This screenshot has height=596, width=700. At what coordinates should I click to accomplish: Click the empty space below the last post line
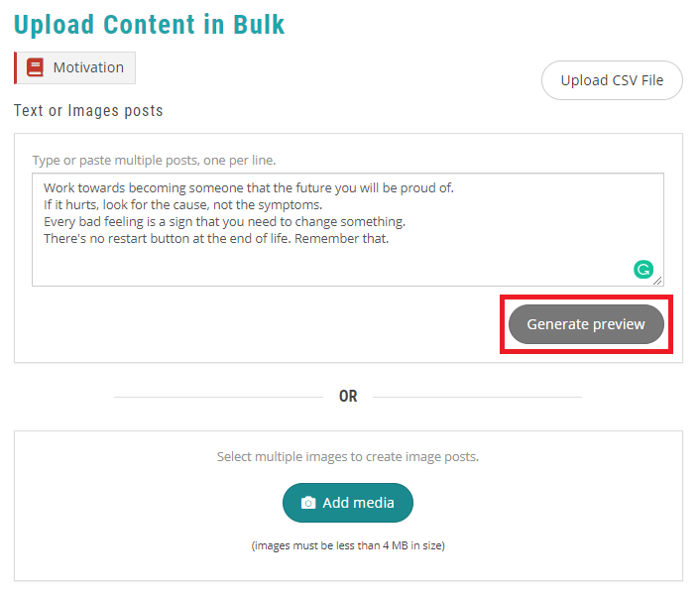click(297, 266)
